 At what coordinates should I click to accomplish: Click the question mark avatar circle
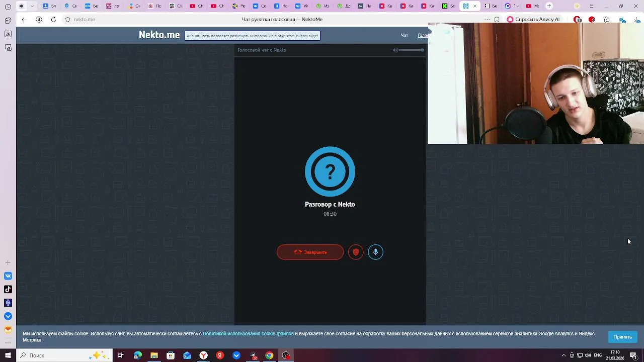330,171
